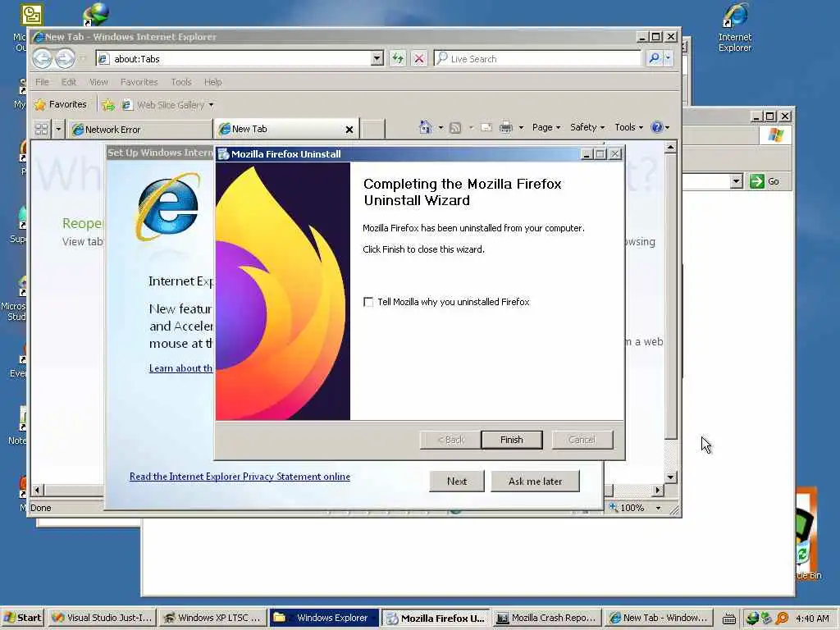Open the command bar Tools dropdown
The height and width of the screenshot is (630, 840).
click(x=628, y=127)
